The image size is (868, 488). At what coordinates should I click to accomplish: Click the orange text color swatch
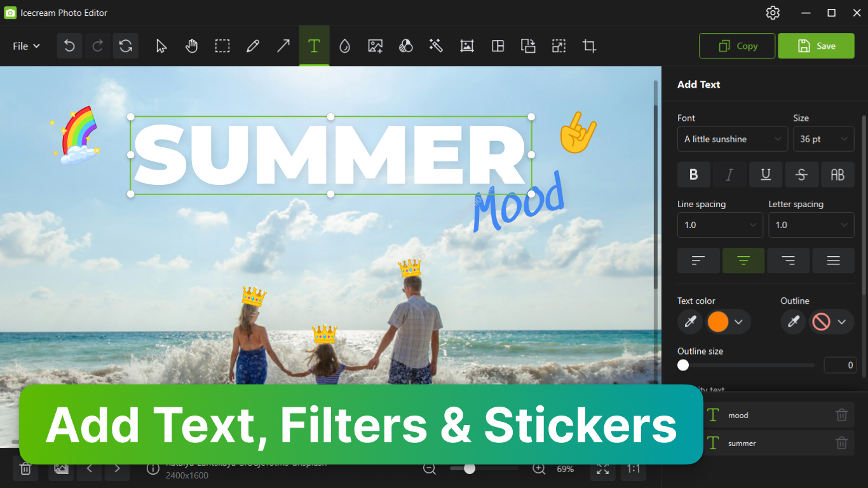point(718,322)
